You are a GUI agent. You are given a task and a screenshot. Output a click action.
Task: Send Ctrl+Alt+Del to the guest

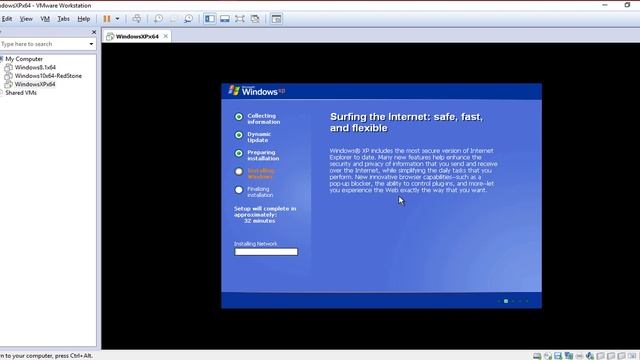click(136, 19)
